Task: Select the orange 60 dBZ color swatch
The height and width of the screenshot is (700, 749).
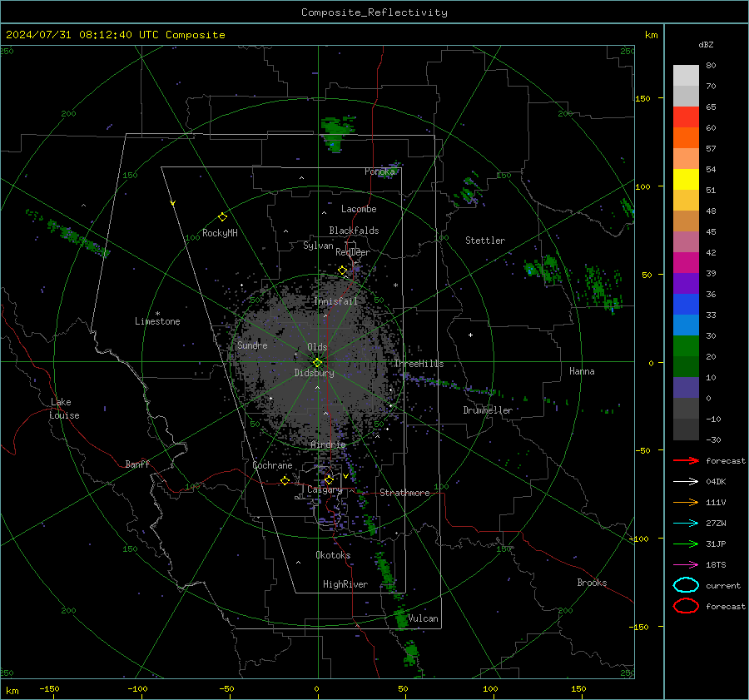Action: 686,137
